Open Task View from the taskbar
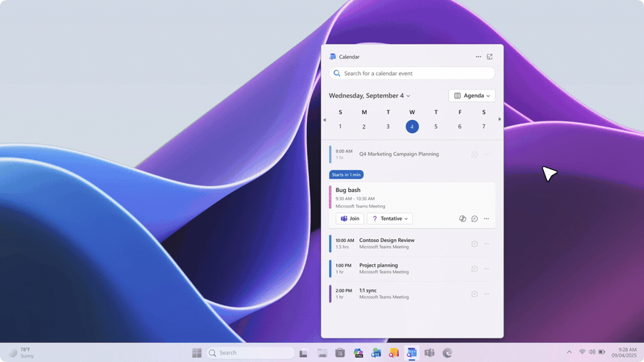Viewport: 644px width, 362px height. [x=303, y=353]
